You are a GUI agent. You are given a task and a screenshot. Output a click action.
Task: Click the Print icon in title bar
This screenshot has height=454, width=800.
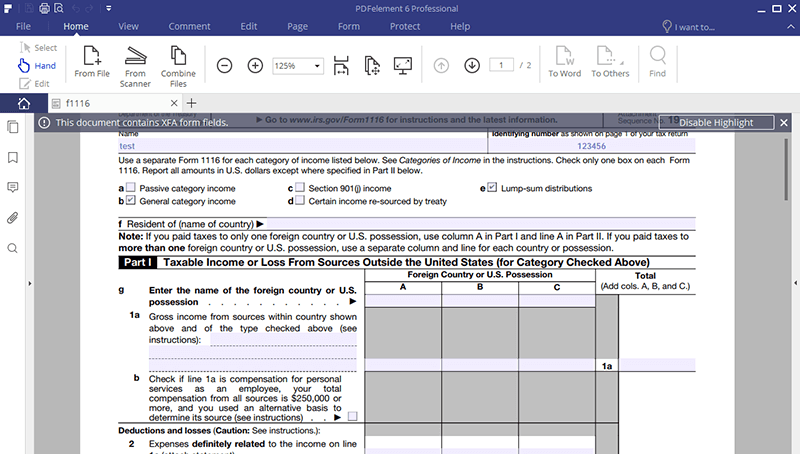click(44, 8)
